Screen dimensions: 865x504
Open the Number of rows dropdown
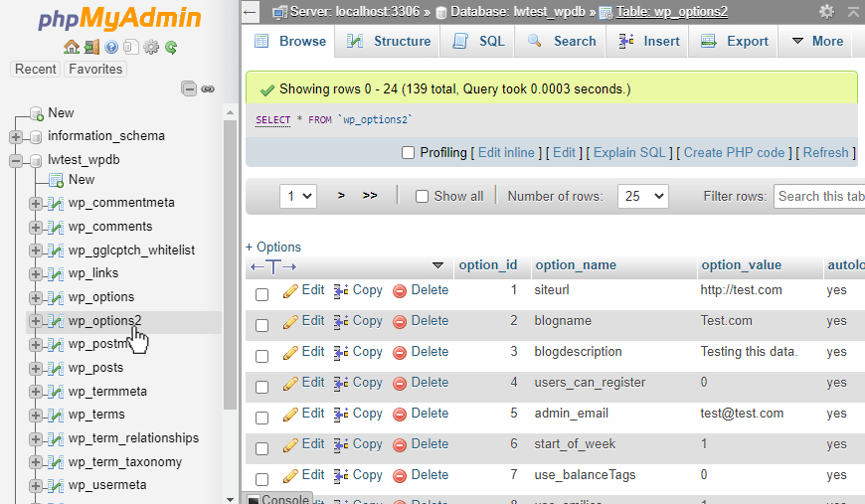tap(643, 196)
